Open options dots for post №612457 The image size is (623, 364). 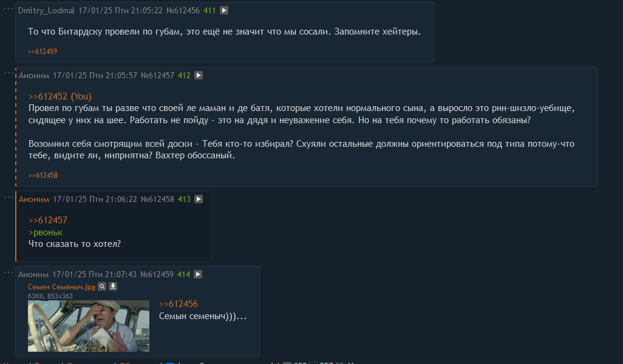tap(8, 73)
